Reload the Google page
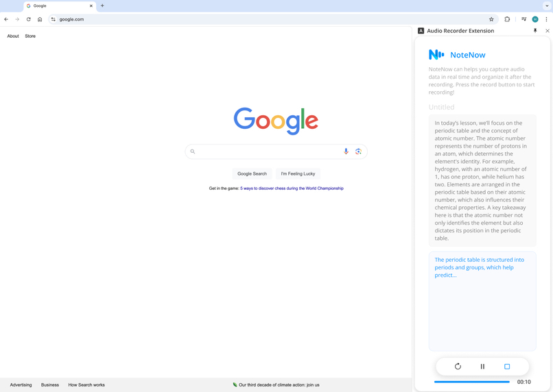 29,19
